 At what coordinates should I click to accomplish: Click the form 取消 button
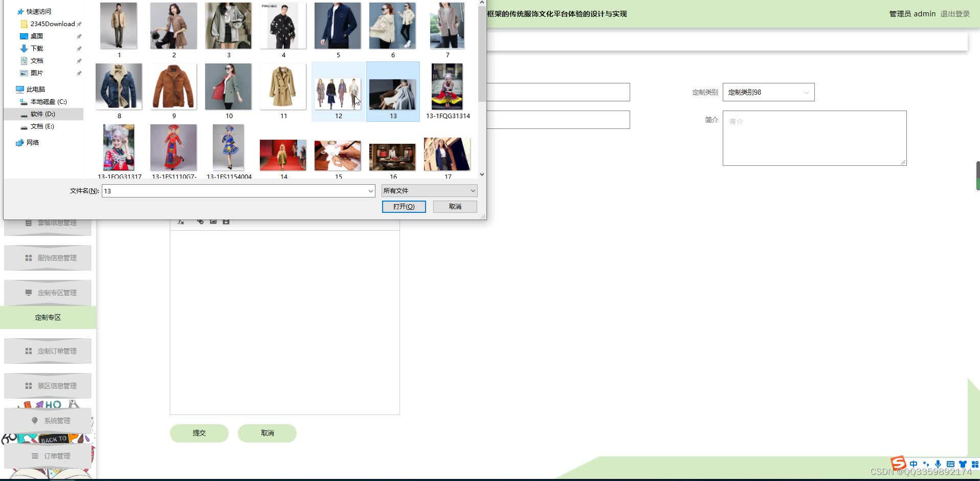click(267, 433)
